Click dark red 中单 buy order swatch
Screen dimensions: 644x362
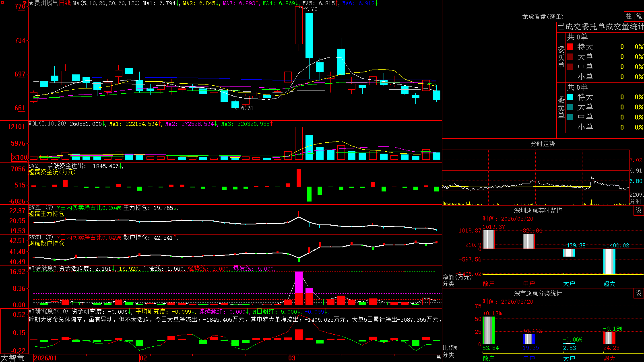570,67
